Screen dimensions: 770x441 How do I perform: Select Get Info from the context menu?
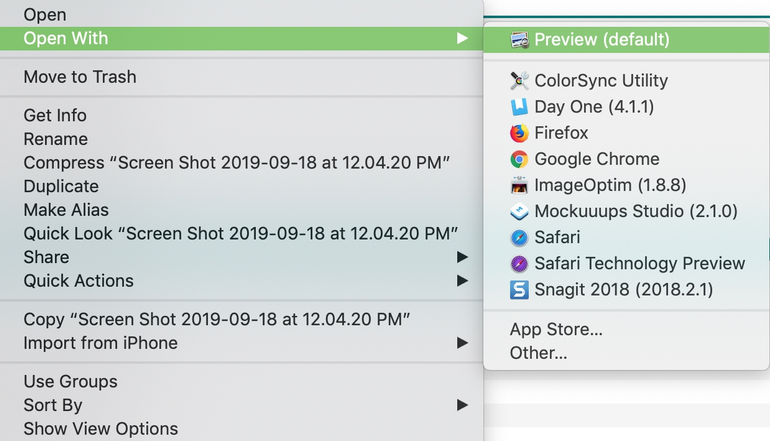click(55, 116)
